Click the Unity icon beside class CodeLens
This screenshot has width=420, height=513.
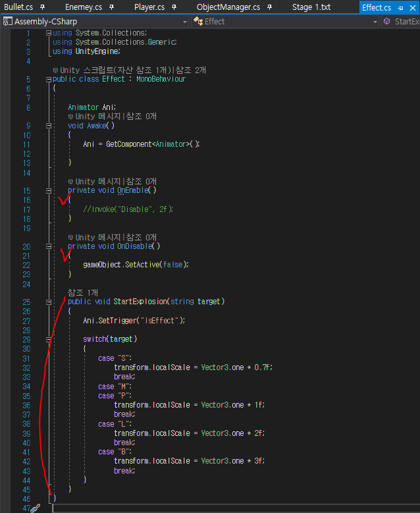[55, 70]
